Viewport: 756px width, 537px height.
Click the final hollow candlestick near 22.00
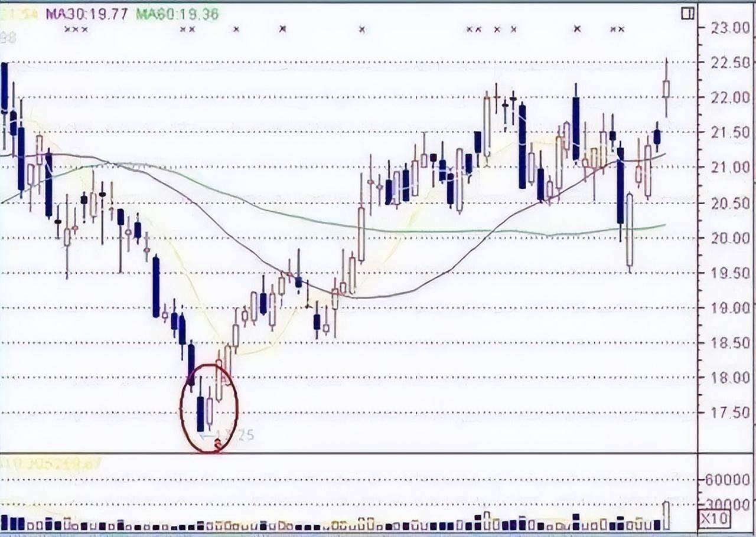[x=666, y=88]
